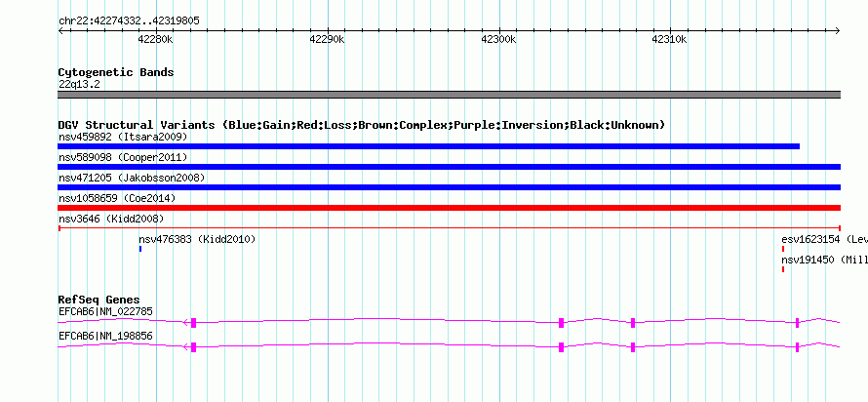Click the strand arrowhead on EFCAB6|NM_022785
868x402 pixels.
[x=186, y=323]
